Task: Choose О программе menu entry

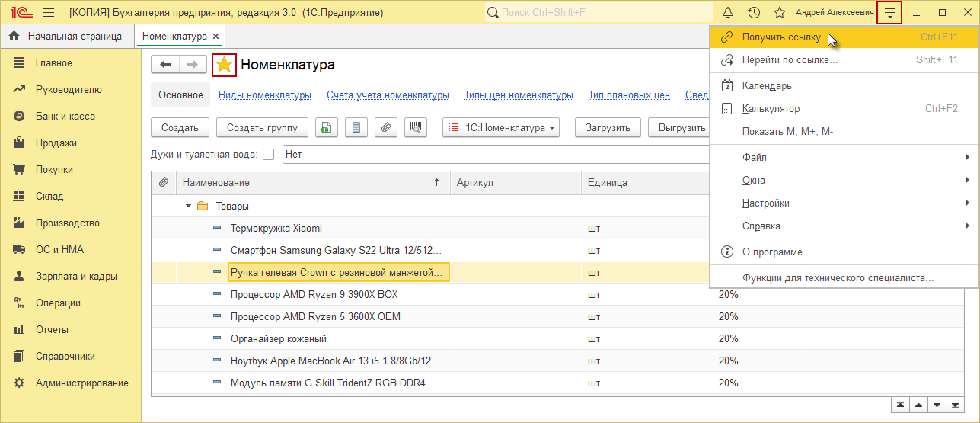Action: (x=777, y=252)
